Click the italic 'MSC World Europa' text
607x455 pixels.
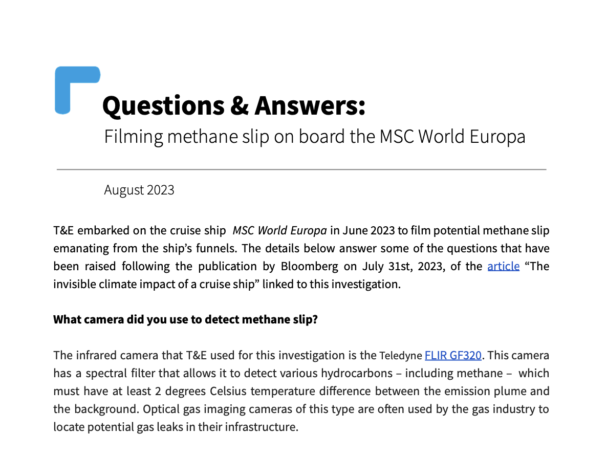279,230
